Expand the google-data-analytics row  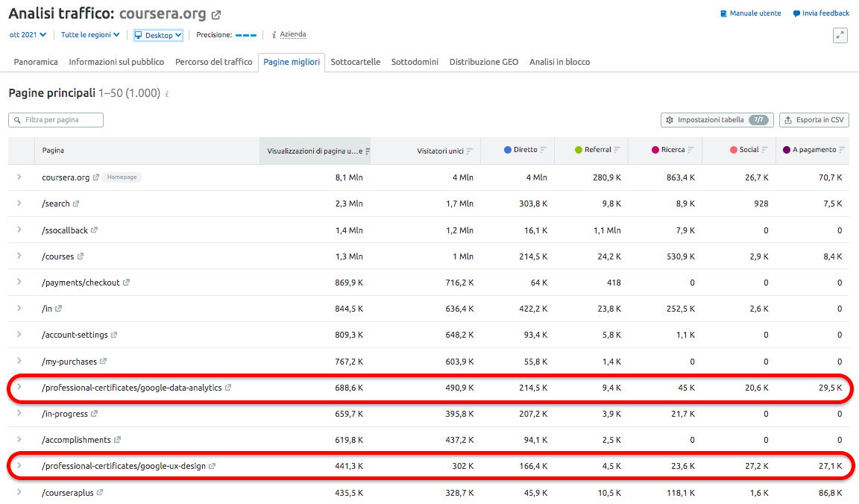(x=19, y=387)
